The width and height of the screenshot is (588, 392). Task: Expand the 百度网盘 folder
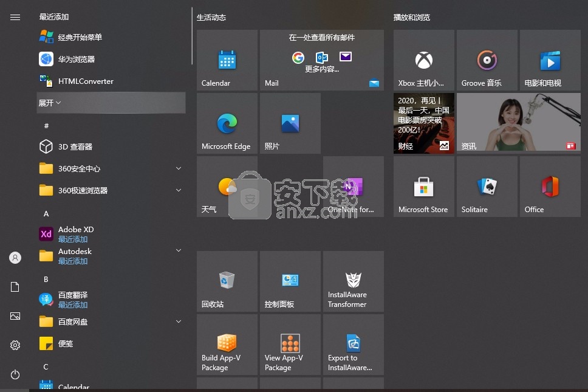click(111, 322)
